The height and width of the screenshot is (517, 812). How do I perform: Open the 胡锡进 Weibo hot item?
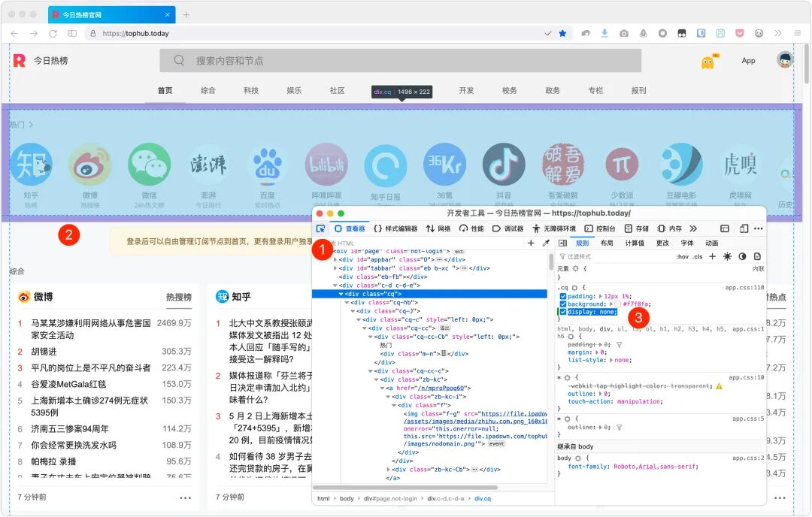tap(44, 352)
